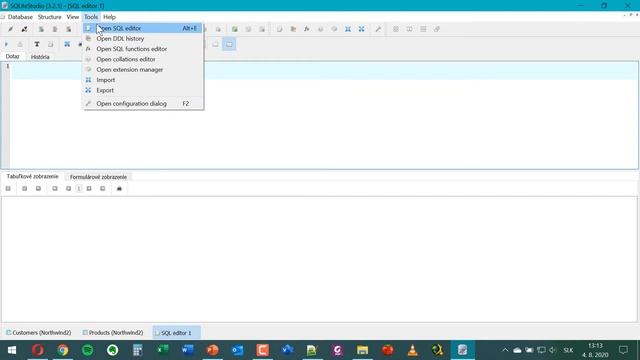Open Chrome from the taskbar

(x=63, y=350)
